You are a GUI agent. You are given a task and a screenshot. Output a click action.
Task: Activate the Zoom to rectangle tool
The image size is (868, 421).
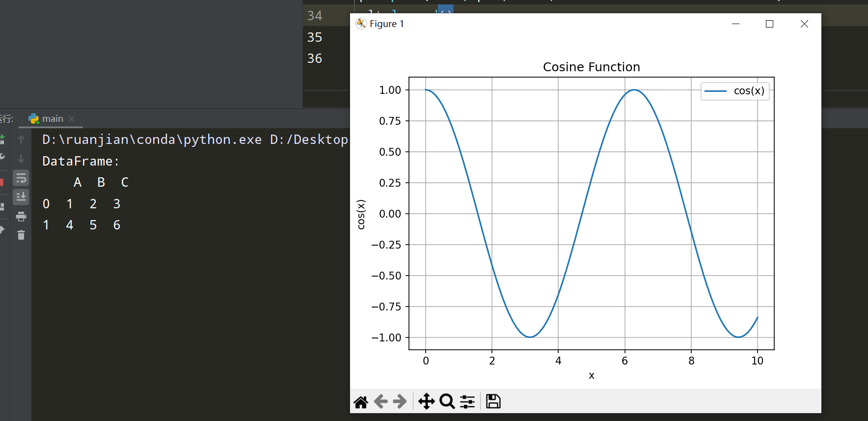(447, 401)
